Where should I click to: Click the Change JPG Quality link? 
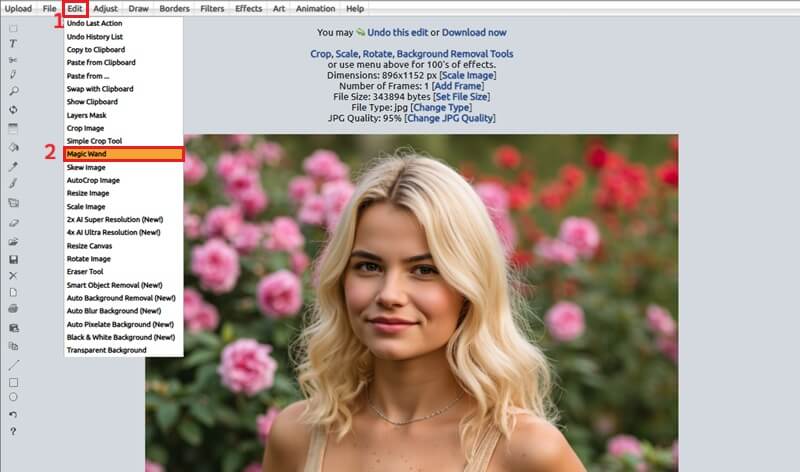click(450, 118)
